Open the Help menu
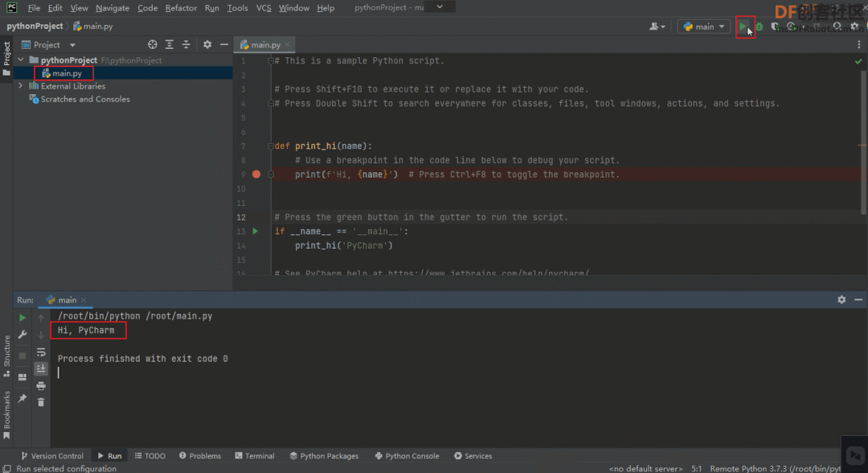Image resolution: width=868 pixels, height=473 pixels. [x=325, y=8]
